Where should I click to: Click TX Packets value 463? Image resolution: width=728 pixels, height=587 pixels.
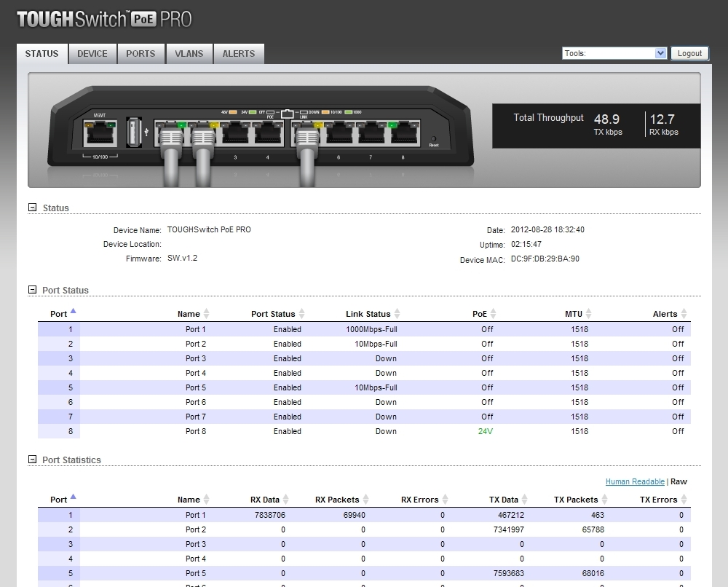[x=598, y=515]
